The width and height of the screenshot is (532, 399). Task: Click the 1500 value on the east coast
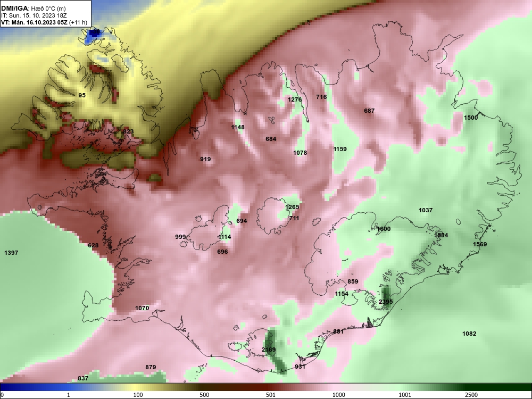point(471,118)
